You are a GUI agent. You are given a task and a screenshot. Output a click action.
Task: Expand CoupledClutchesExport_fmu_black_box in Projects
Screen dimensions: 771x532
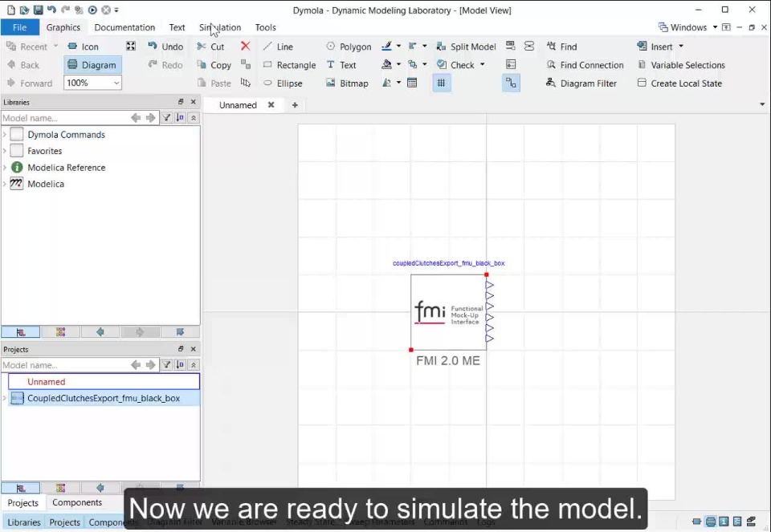(5, 398)
